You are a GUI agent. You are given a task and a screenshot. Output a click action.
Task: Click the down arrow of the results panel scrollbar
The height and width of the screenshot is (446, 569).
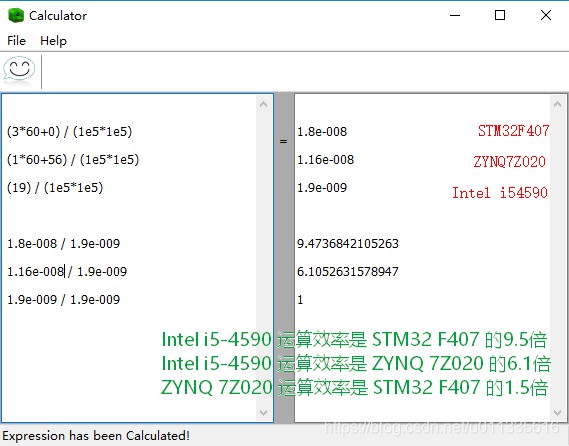557,413
